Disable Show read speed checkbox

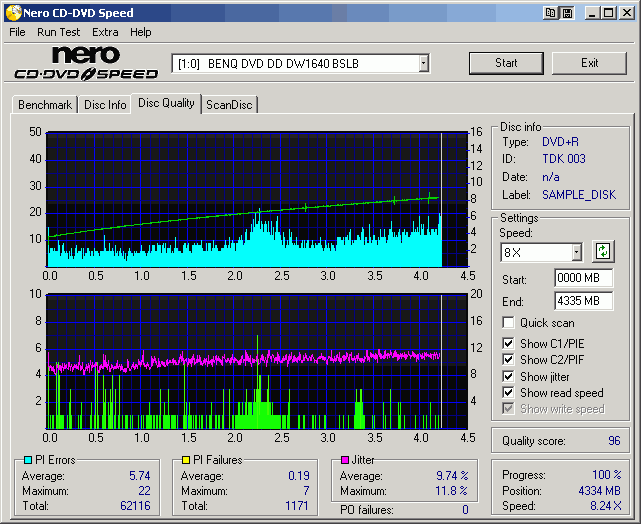point(509,393)
